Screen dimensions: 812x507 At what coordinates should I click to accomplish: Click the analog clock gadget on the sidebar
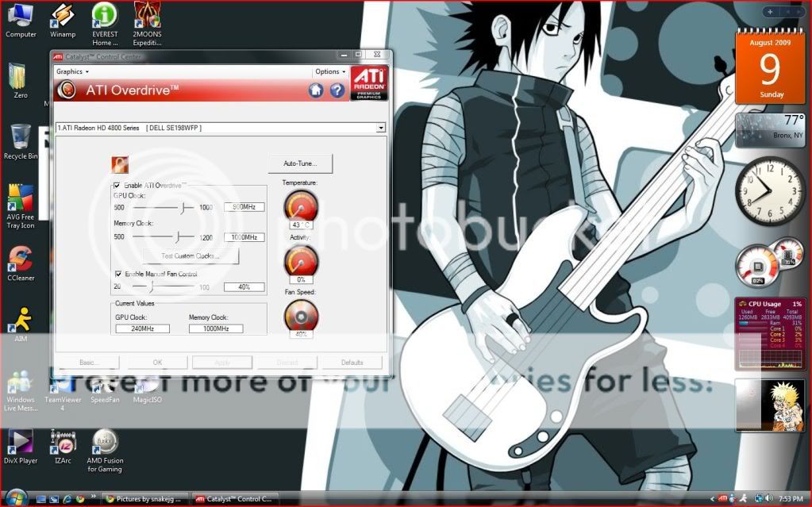pyautogui.click(x=770, y=190)
